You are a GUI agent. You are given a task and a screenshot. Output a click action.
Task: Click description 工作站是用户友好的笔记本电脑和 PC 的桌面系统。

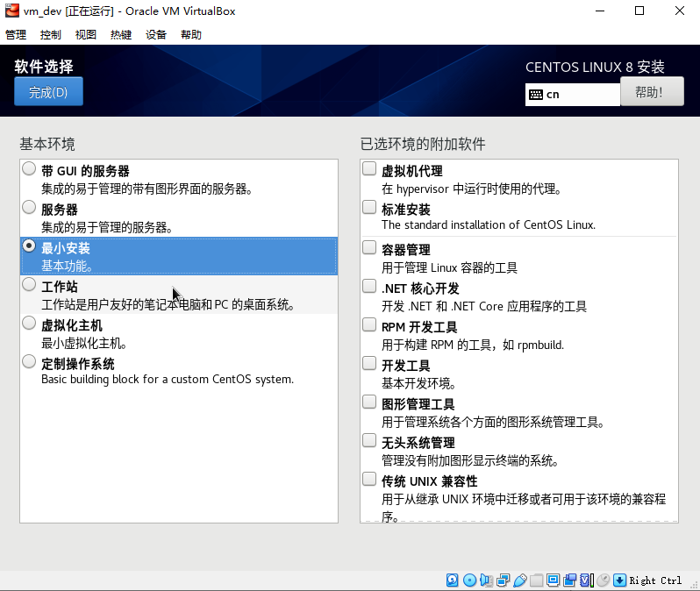168,305
